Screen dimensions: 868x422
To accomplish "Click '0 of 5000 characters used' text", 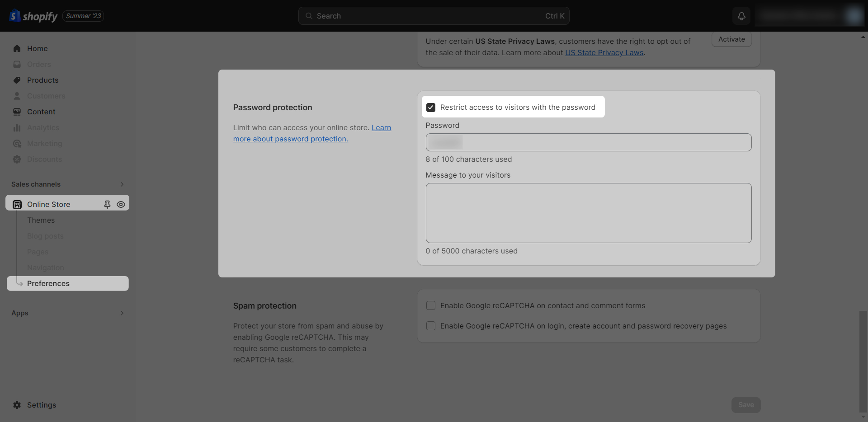I will click(472, 251).
